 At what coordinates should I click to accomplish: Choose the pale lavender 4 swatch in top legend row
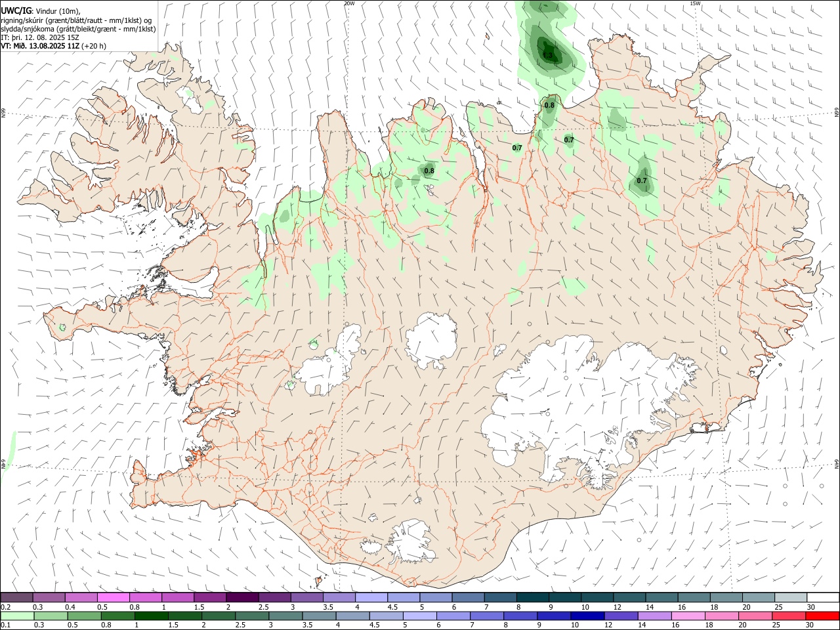[x=371, y=597]
